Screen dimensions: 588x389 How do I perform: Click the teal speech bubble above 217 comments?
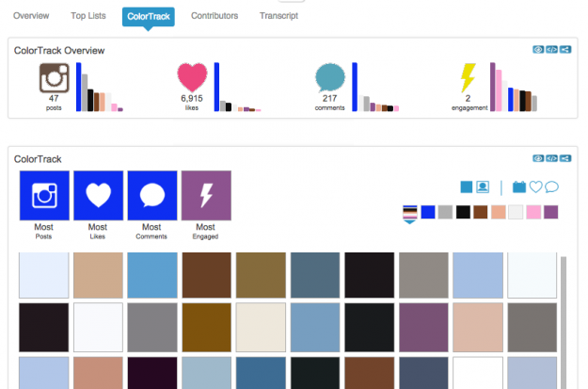click(330, 78)
